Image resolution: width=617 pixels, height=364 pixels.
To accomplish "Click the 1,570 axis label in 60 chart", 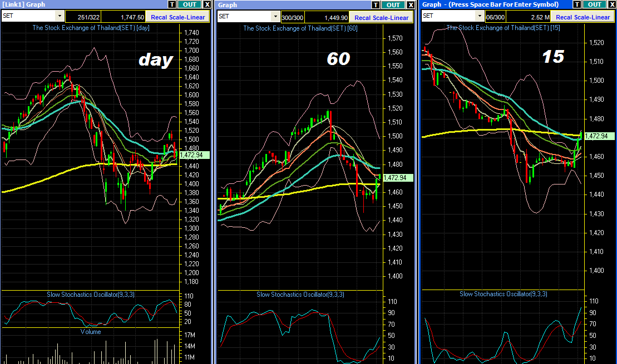I will click(x=395, y=38).
